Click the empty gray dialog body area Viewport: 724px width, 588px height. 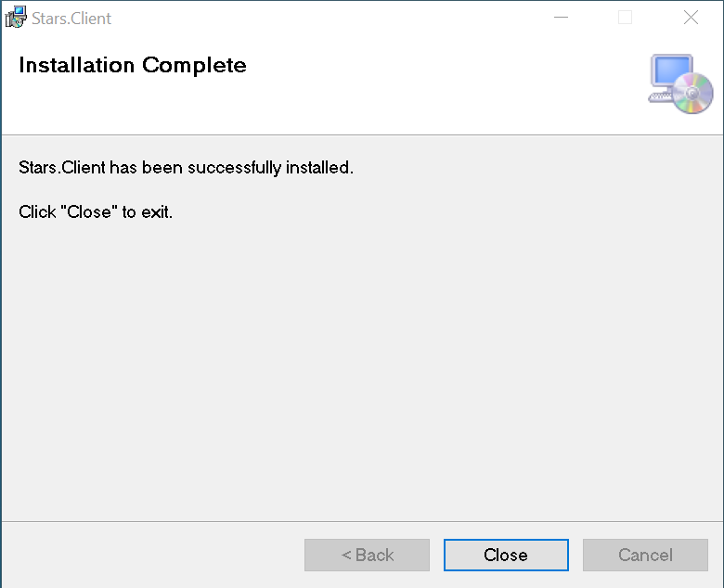tap(362, 371)
